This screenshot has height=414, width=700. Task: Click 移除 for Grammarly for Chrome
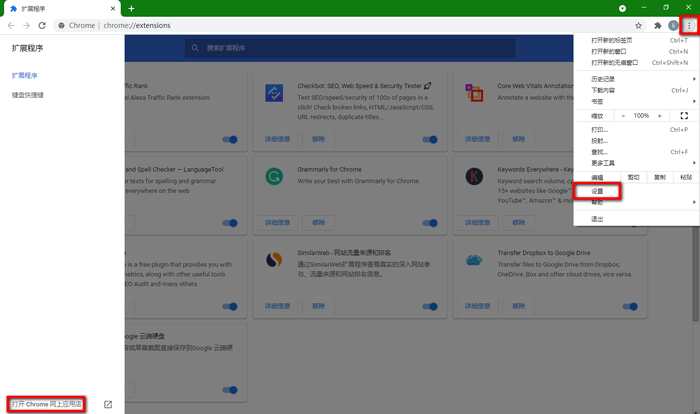pos(318,223)
